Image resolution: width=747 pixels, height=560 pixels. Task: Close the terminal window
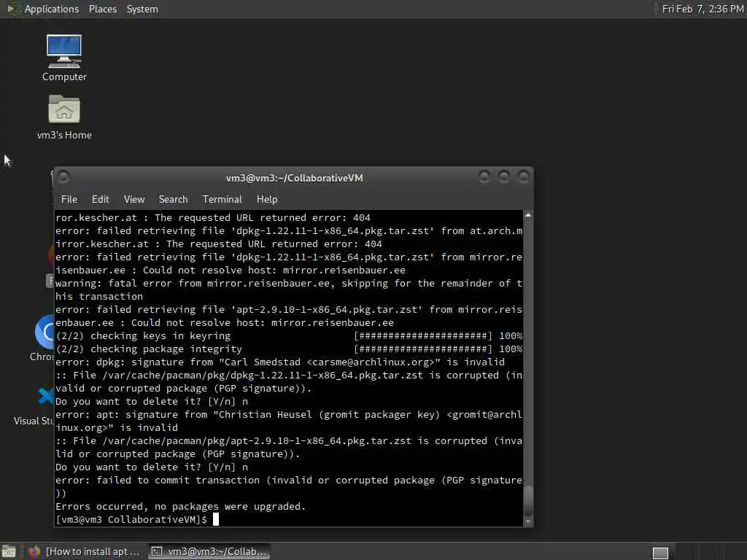pos(523,177)
